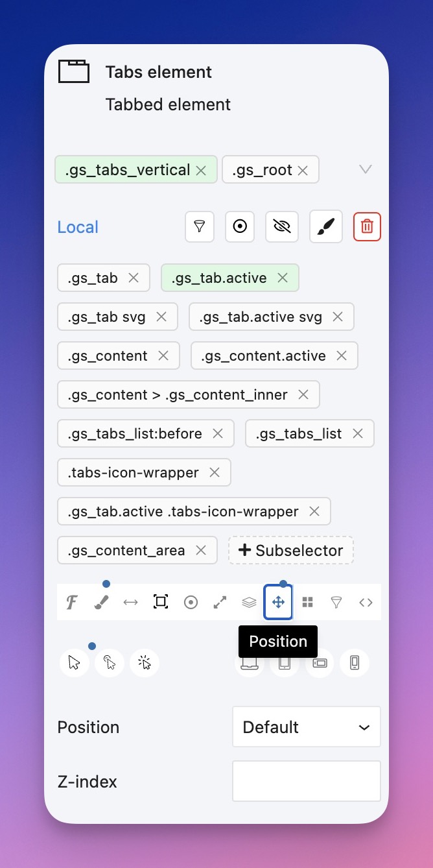433x868 pixels.
Task: Open the layers stack style icon
Action: (x=249, y=603)
